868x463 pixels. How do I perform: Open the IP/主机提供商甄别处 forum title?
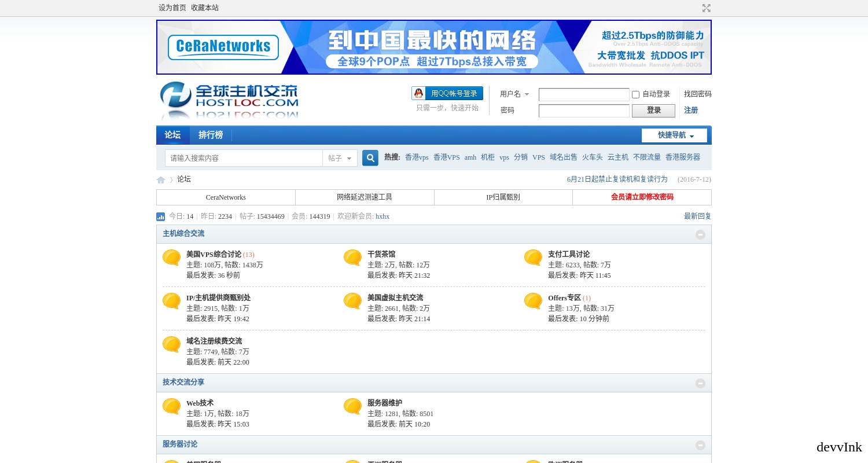pos(218,298)
